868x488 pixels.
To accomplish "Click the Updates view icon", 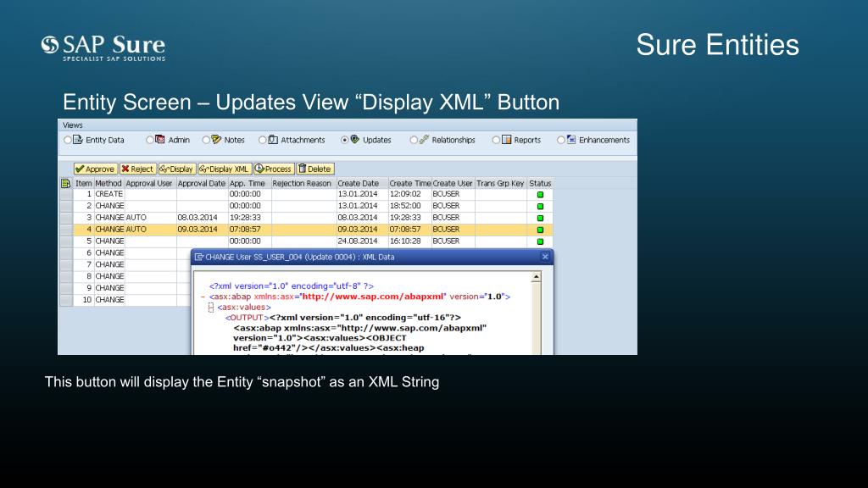I will pos(355,140).
